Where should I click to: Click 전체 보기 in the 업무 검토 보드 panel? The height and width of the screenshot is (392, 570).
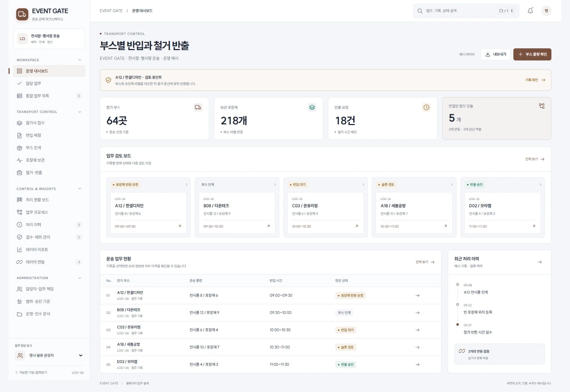tap(535, 159)
